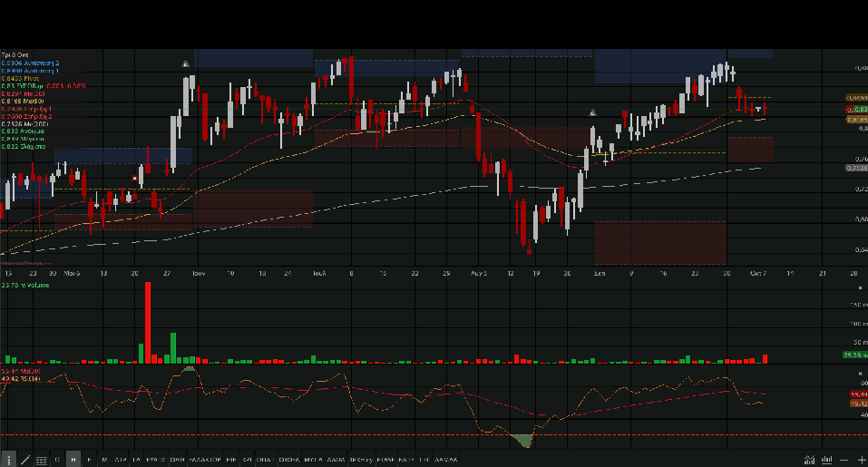
Task: Click the Ιουν date axis label
Action: (x=199, y=273)
